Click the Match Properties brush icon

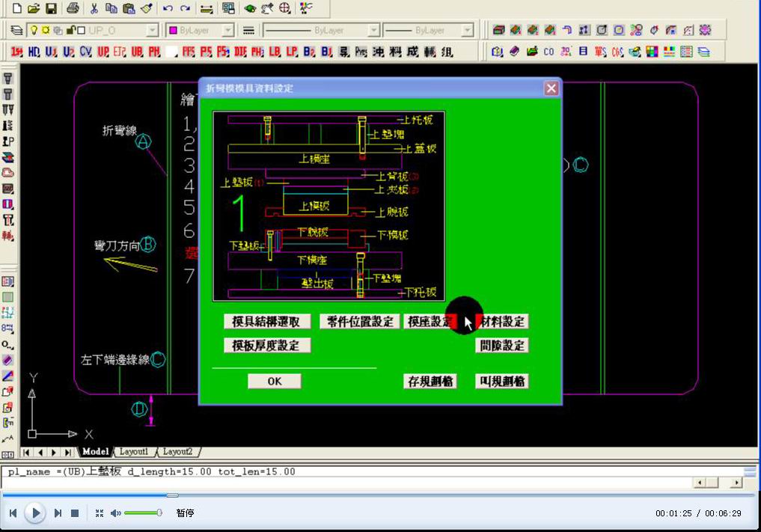(146, 8)
